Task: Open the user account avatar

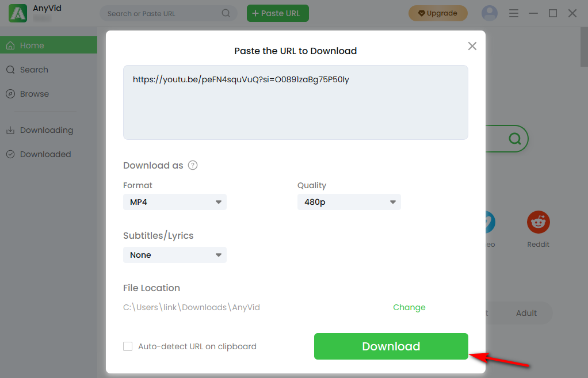Action: (490, 13)
